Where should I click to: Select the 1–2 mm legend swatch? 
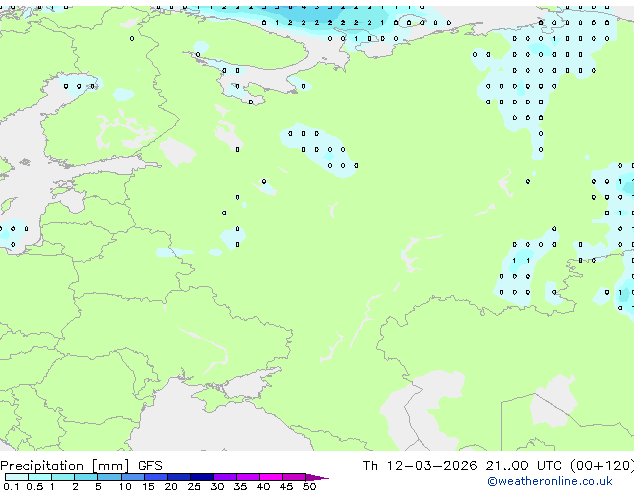pos(63,477)
